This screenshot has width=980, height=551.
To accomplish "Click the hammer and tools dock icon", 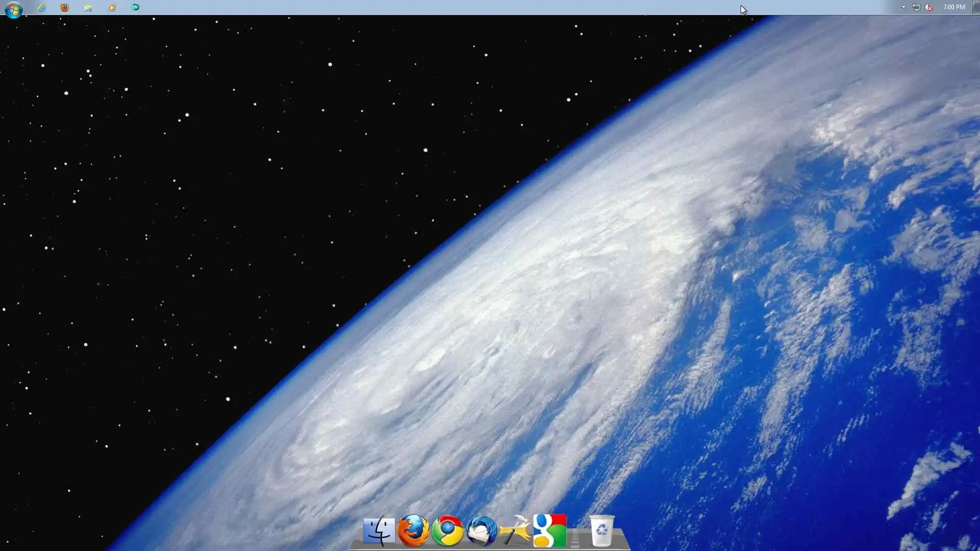I will coord(516,531).
